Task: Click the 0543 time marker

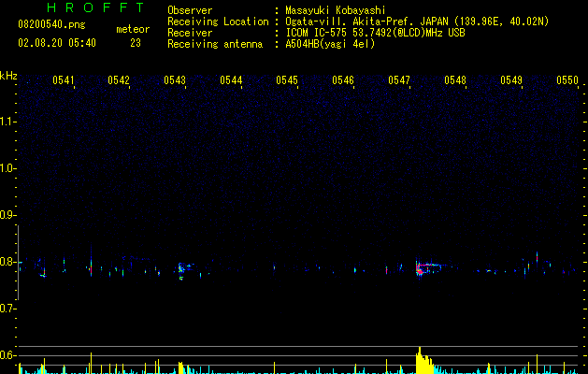Action: (175, 80)
